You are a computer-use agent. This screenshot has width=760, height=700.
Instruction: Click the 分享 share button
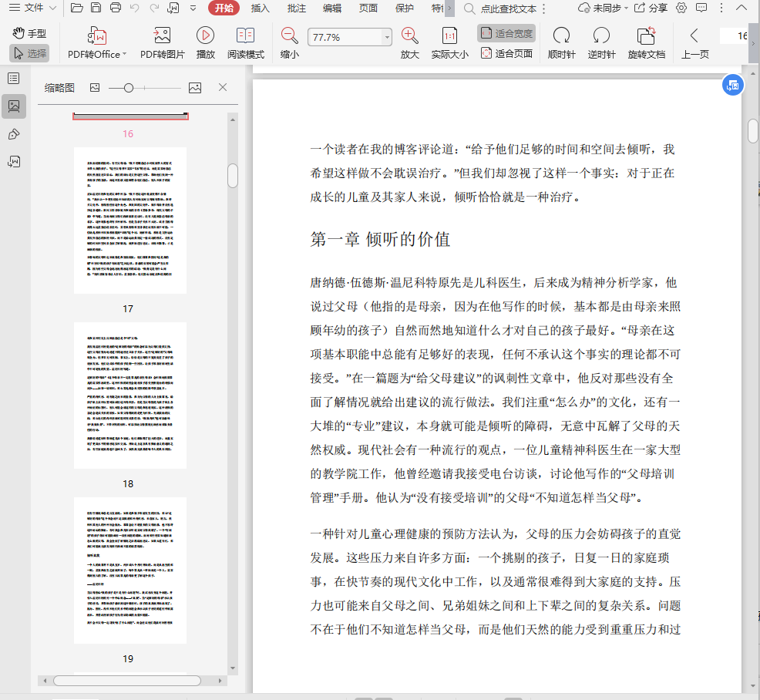651,8
